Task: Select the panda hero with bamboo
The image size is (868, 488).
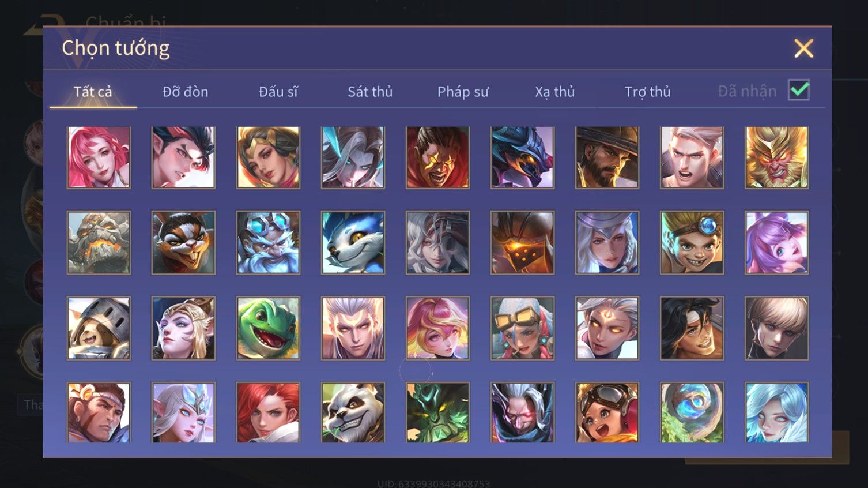Action: 353,412
